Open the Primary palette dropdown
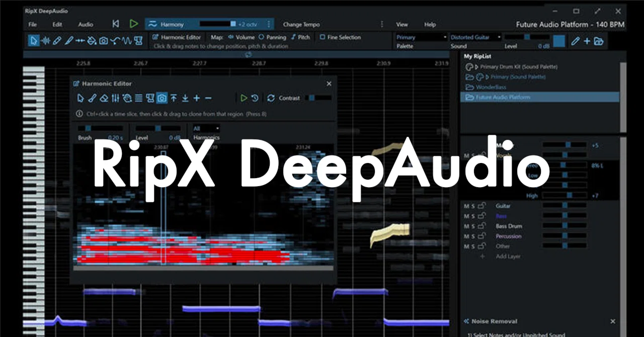Screen dimensions: 644x337 click(x=421, y=37)
